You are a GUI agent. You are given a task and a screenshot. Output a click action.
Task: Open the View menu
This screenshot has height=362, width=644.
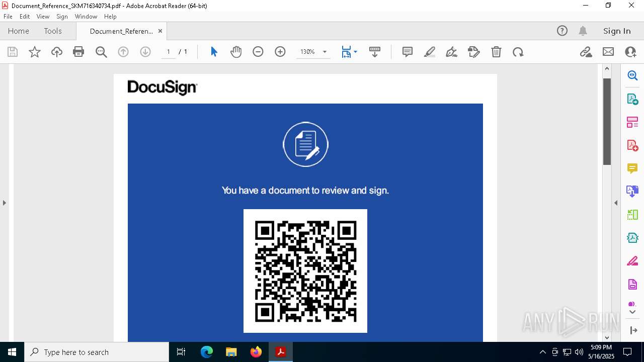[43, 17]
